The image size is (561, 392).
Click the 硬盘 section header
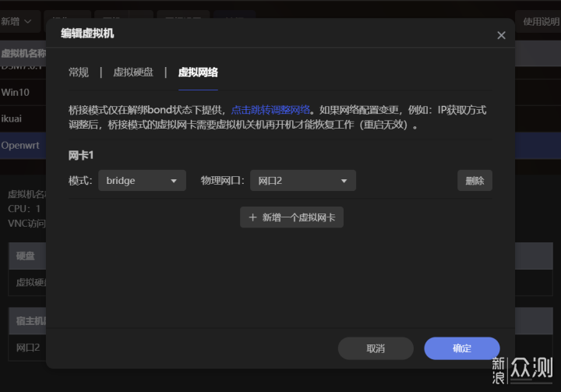(x=26, y=256)
